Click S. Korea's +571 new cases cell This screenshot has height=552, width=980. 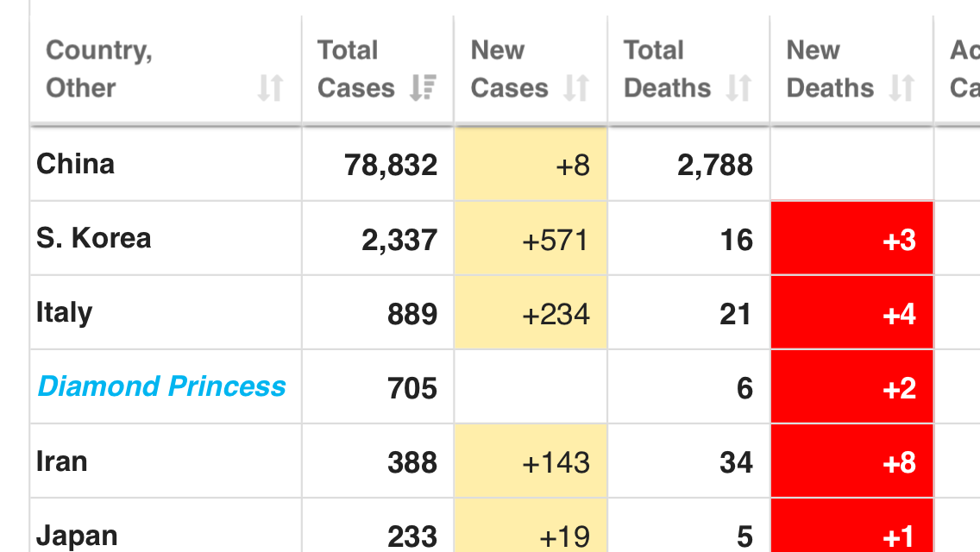click(x=531, y=240)
